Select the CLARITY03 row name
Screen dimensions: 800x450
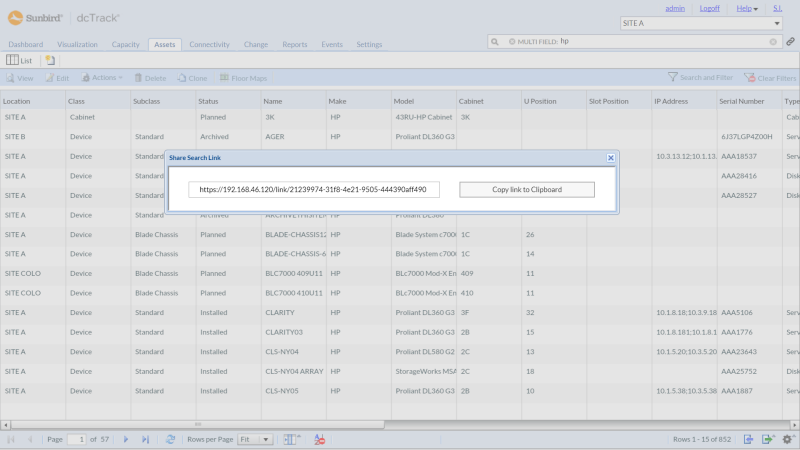[x=284, y=332]
